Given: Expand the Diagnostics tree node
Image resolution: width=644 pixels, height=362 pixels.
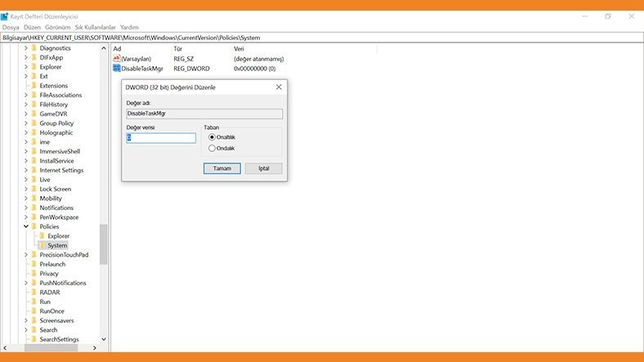Looking at the screenshot, I should [x=25, y=48].
